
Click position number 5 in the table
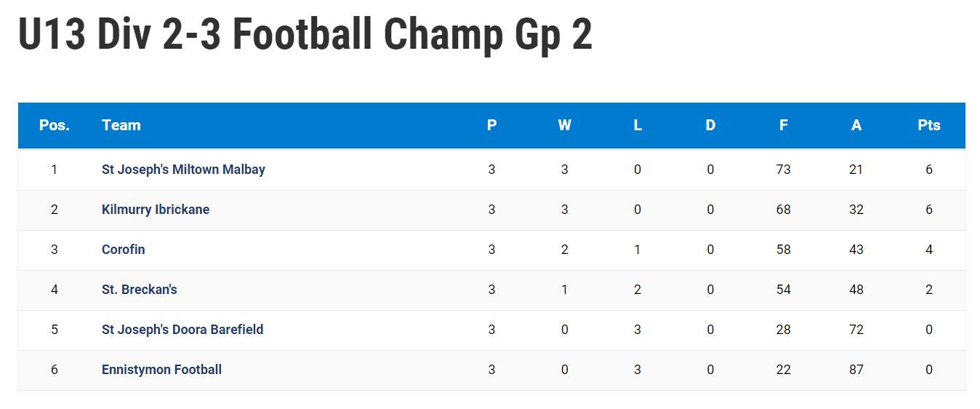(55, 330)
